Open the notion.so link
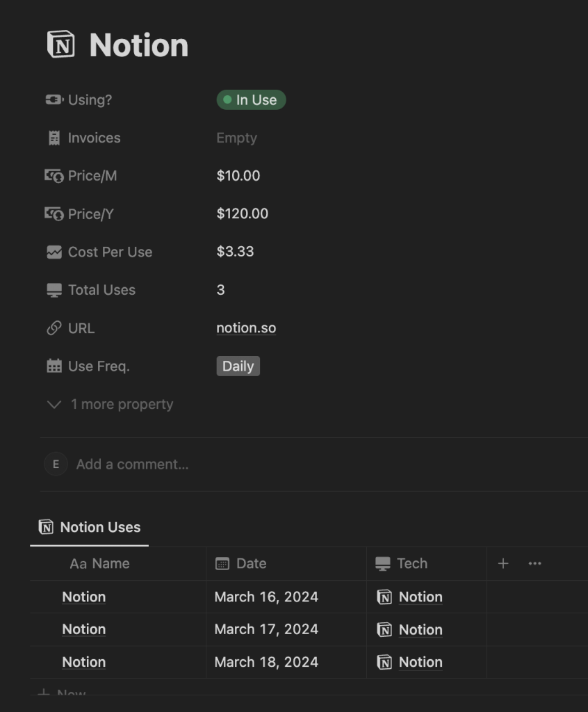588x712 pixels. [x=246, y=327]
